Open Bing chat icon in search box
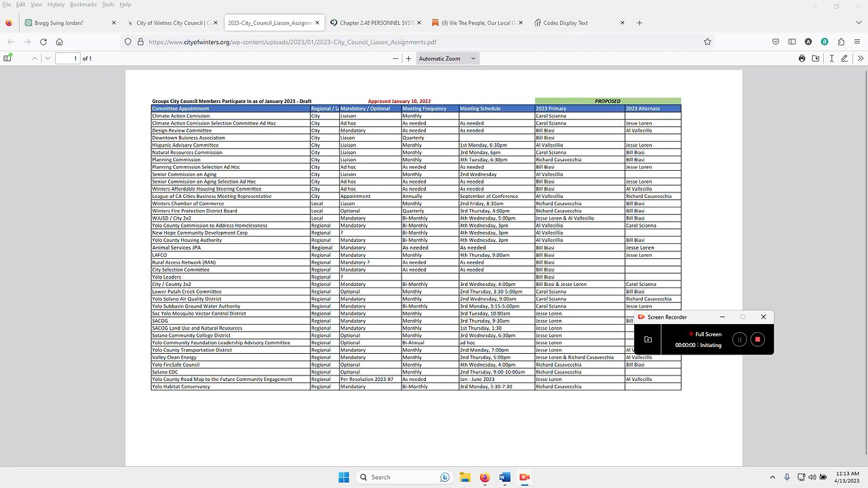 (x=445, y=476)
